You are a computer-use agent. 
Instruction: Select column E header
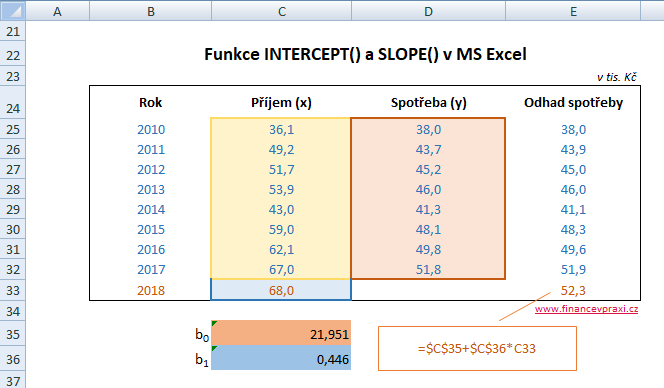pyautogui.click(x=573, y=11)
